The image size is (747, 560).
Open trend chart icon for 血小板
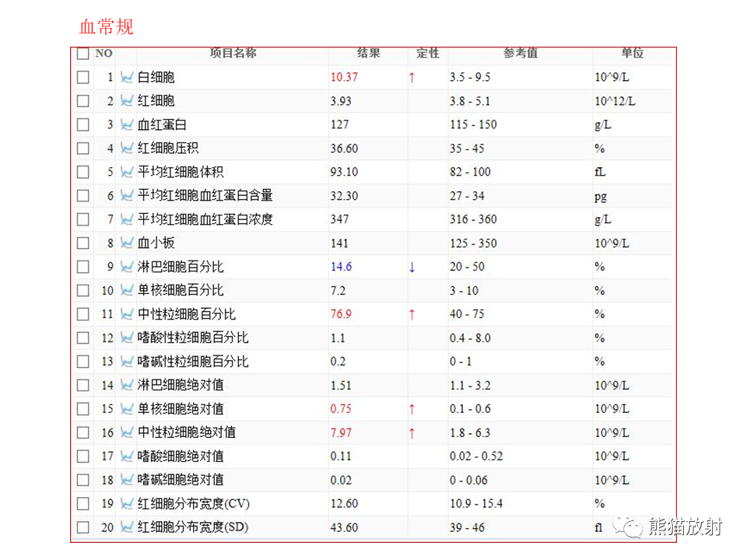[126, 243]
